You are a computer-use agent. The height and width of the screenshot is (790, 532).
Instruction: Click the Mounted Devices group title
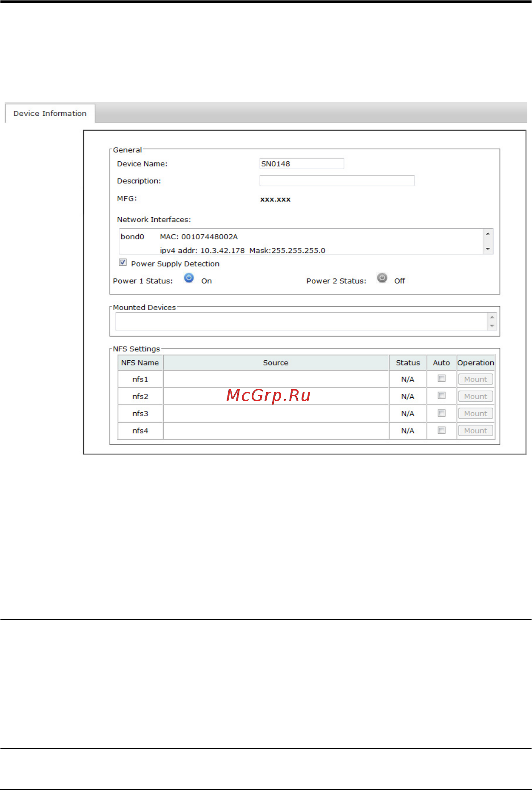coord(144,307)
